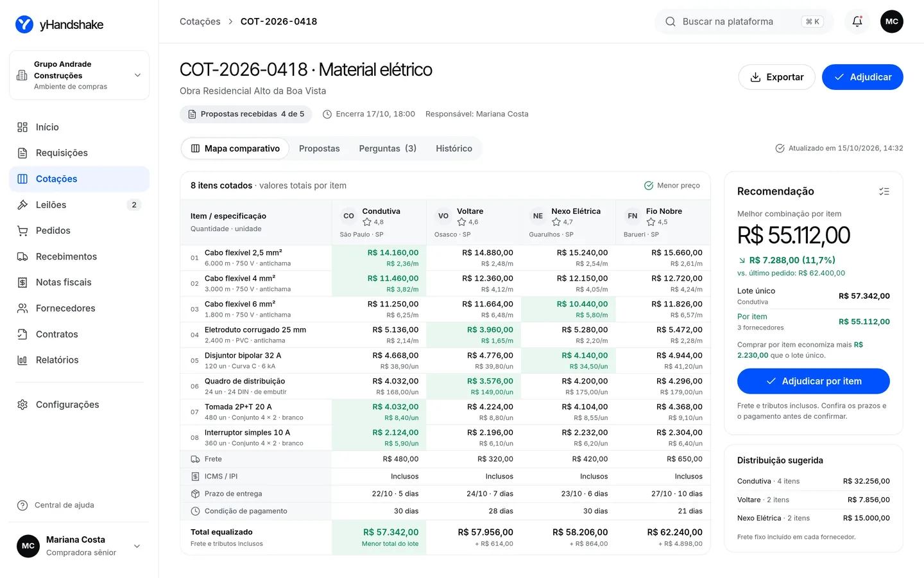The width and height of the screenshot is (924, 578).
Task: Click the Prazo de entrega box icon
Action: [195, 494]
